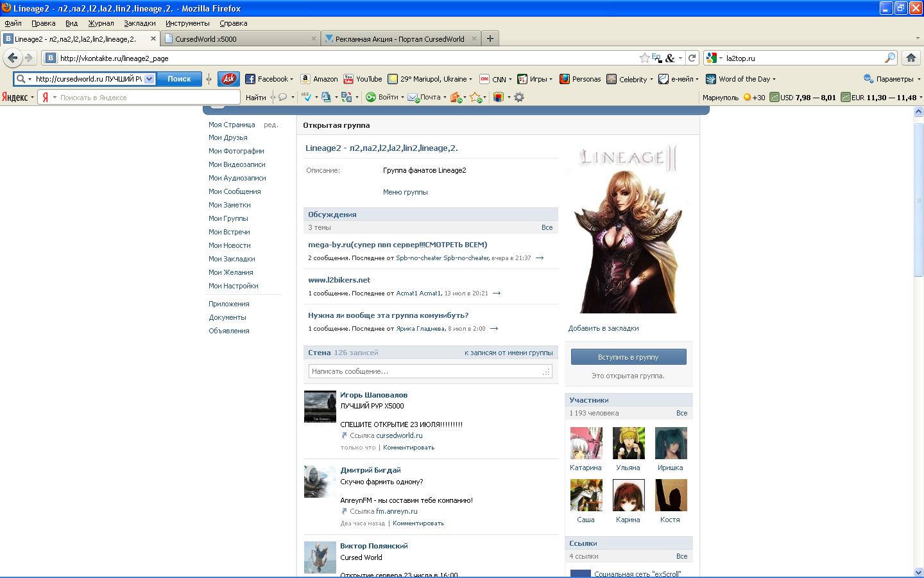Viewport: 924px width, 578px height.
Task: Open Катарина's member avatar
Action: 586,443
